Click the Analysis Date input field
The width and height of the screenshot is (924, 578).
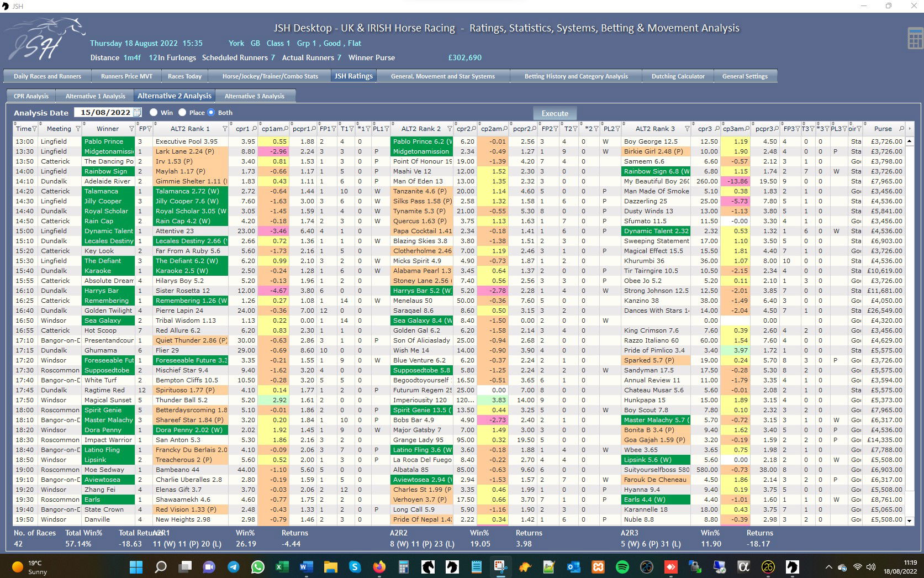click(x=104, y=112)
